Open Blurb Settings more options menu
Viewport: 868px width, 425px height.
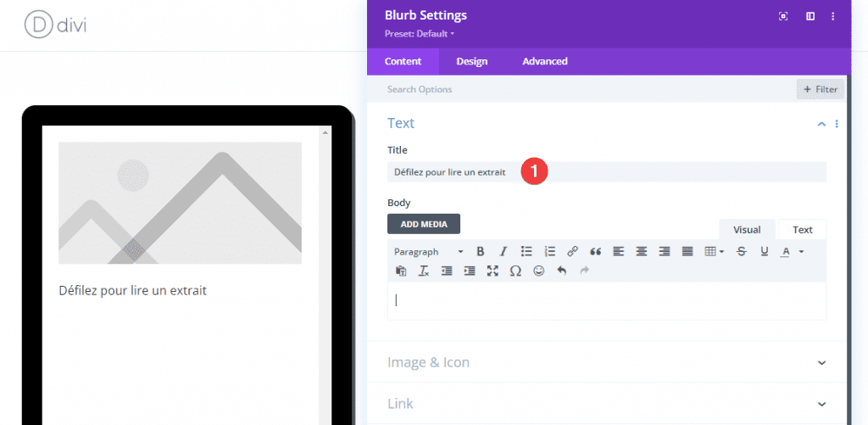(832, 16)
